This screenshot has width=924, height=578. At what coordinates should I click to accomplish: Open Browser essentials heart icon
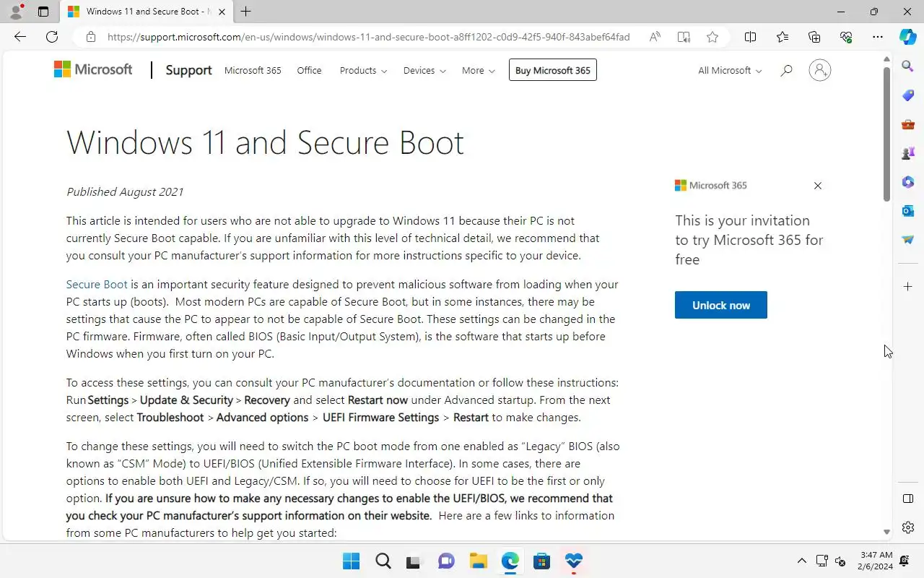[846, 37]
